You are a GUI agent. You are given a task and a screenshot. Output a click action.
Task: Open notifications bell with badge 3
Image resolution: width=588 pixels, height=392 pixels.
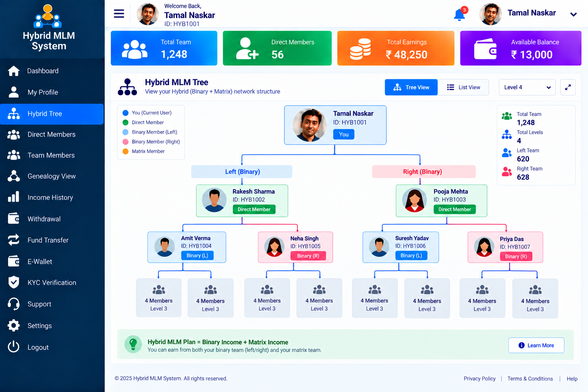(x=460, y=14)
